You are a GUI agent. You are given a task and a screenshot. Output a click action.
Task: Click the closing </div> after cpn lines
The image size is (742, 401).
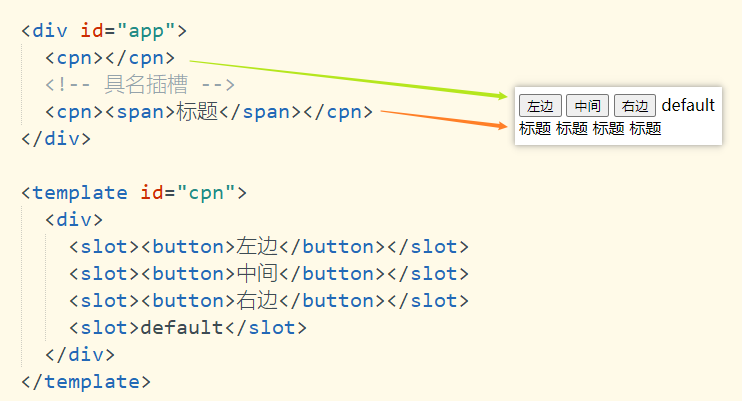point(56,139)
